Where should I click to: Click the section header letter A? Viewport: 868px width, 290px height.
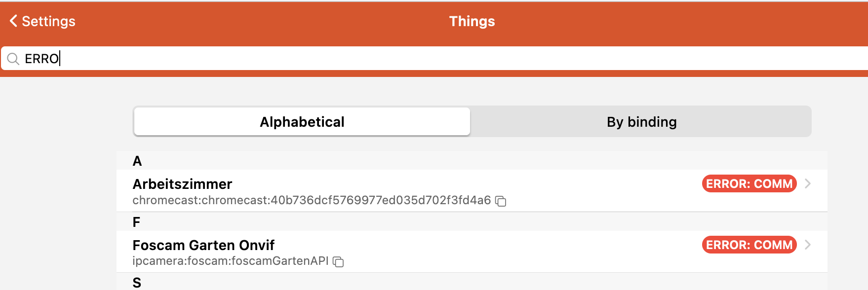point(137,161)
